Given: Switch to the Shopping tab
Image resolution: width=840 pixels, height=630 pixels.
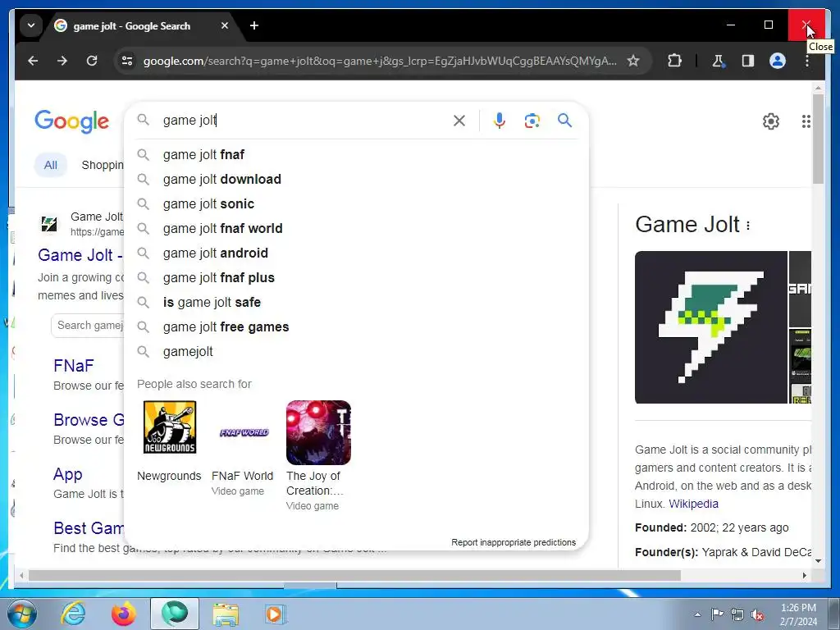Looking at the screenshot, I should (x=103, y=165).
